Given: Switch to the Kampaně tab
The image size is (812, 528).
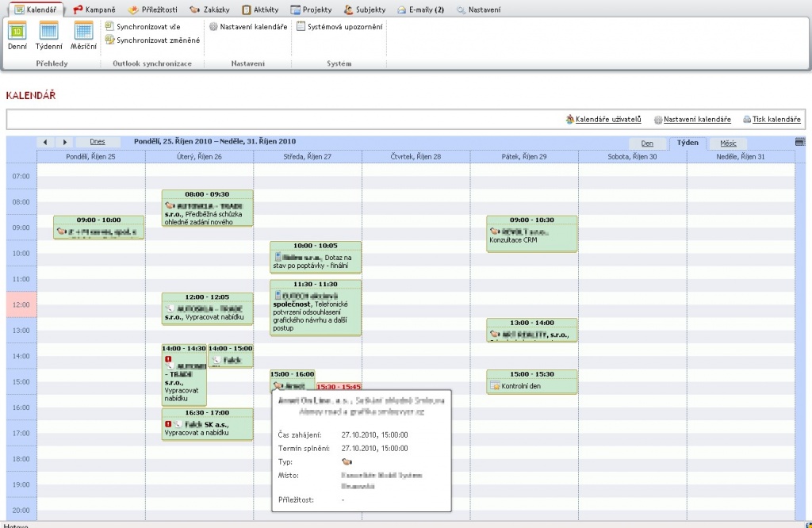Looking at the screenshot, I should (x=94, y=10).
